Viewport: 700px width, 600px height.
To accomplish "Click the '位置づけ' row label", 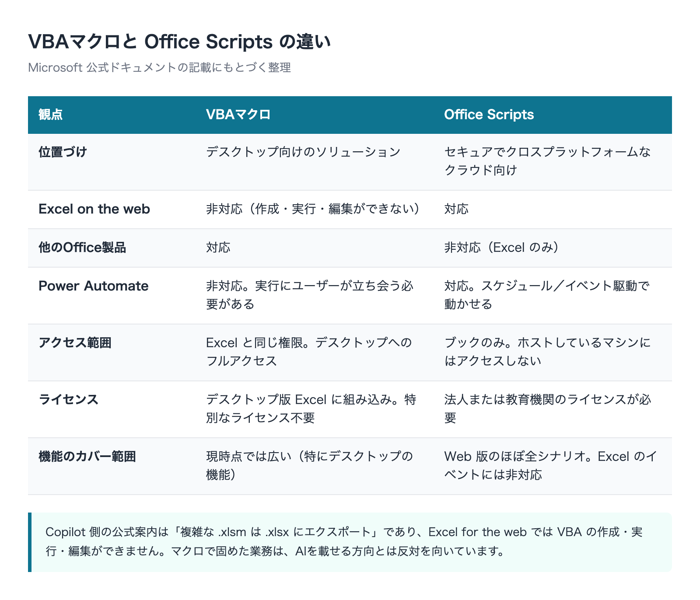I will tap(63, 152).
